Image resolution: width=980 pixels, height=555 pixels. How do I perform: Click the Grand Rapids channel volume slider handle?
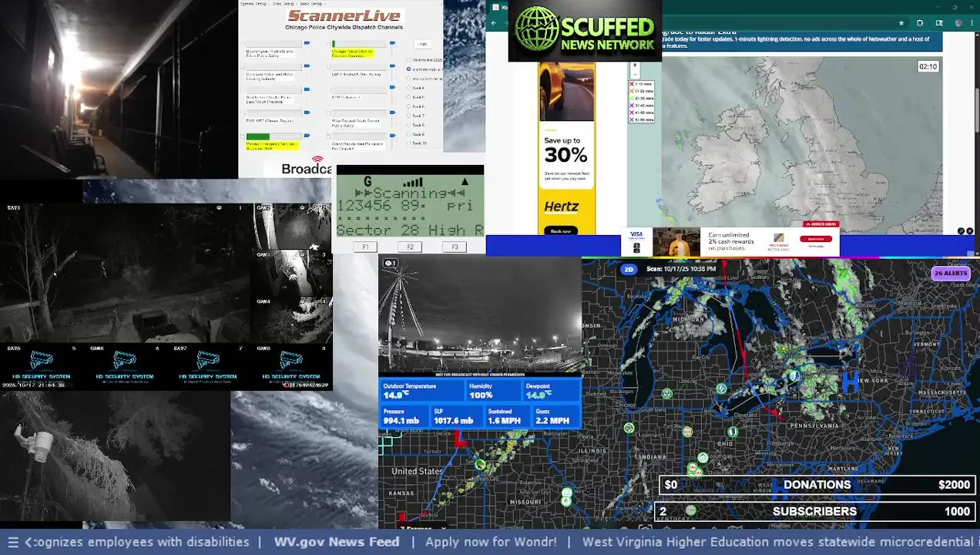coord(392,136)
